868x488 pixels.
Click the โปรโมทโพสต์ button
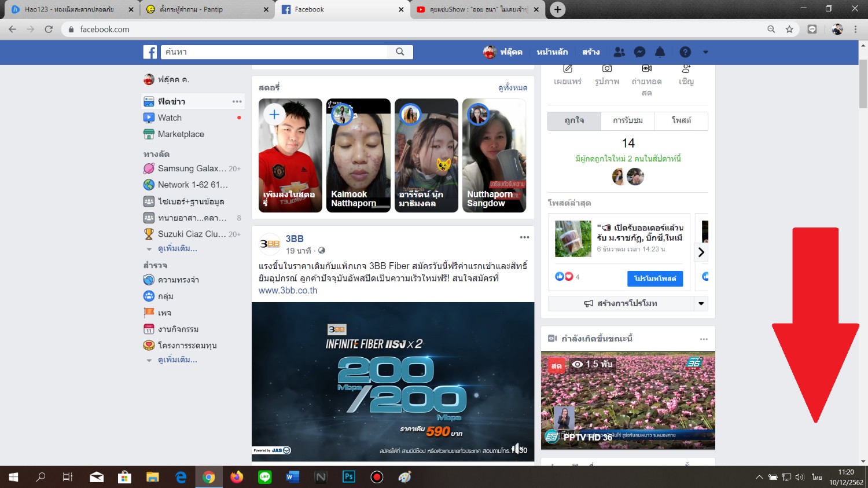655,278
